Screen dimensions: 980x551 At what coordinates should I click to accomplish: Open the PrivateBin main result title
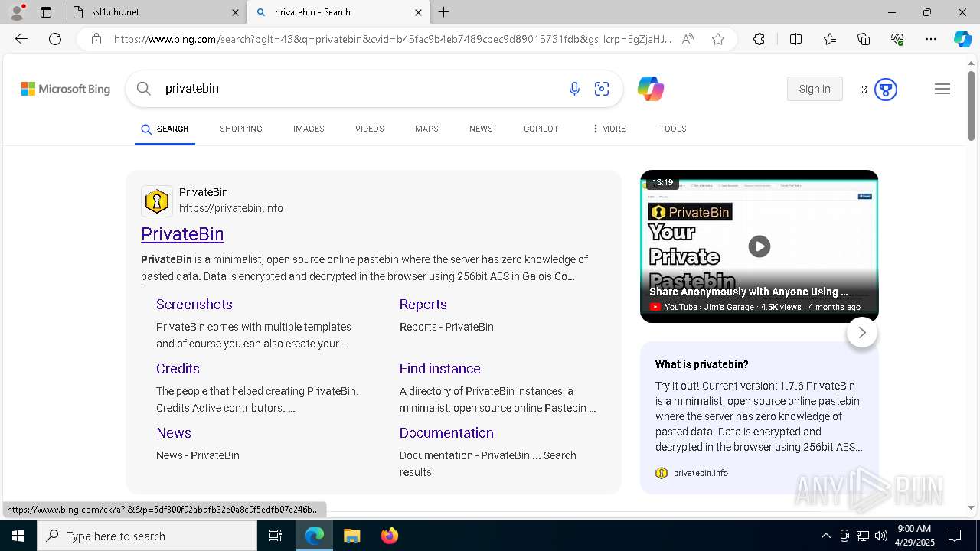(x=182, y=234)
